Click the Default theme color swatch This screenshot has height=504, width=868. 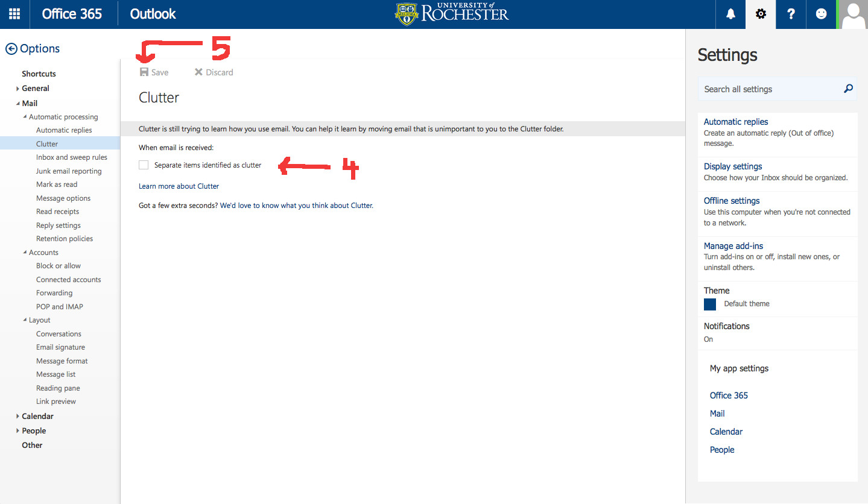click(x=710, y=304)
